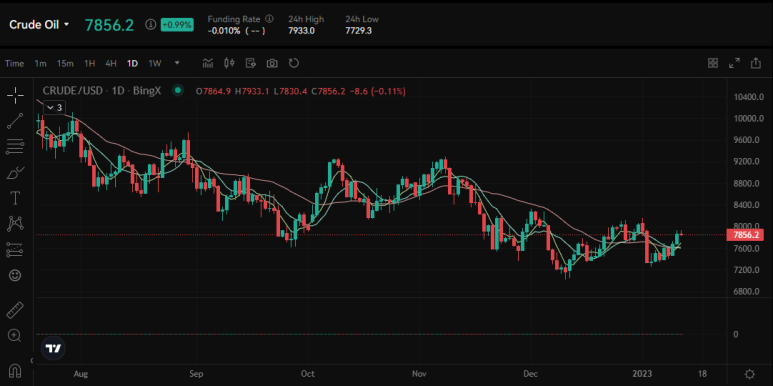Expand the 3 indicators legend
The height and width of the screenshot is (386, 773).
pyautogui.click(x=54, y=107)
